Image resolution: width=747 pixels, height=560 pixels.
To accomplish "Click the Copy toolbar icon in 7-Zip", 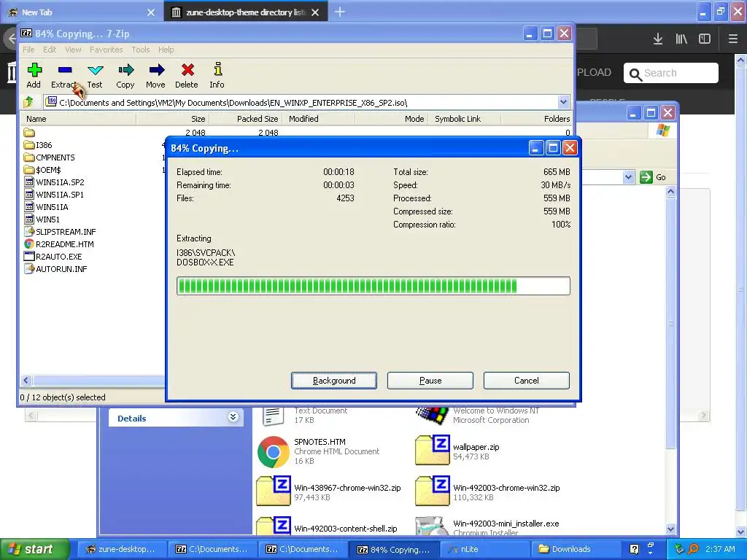I will point(125,75).
